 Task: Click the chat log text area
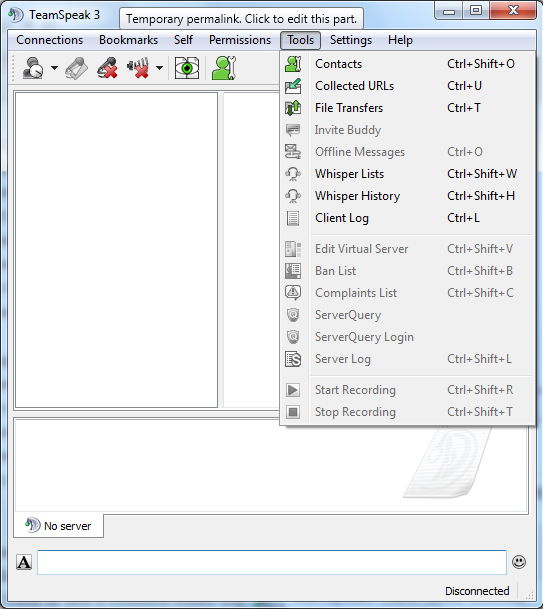pyautogui.click(x=271, y=465)
